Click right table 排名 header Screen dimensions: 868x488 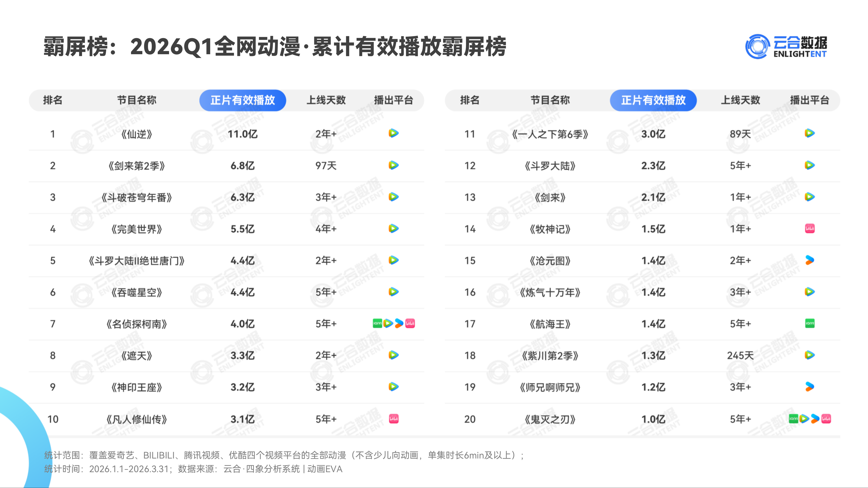[x=470, y=100]
